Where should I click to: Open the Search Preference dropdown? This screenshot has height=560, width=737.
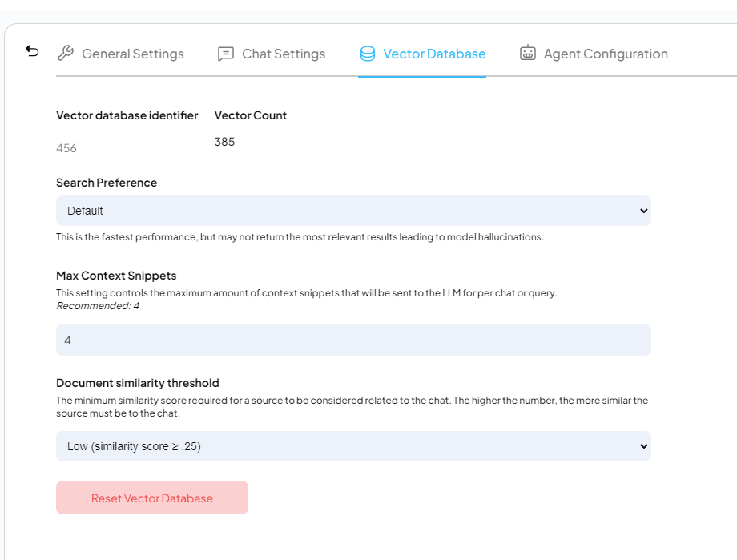[x=352, y=211]
